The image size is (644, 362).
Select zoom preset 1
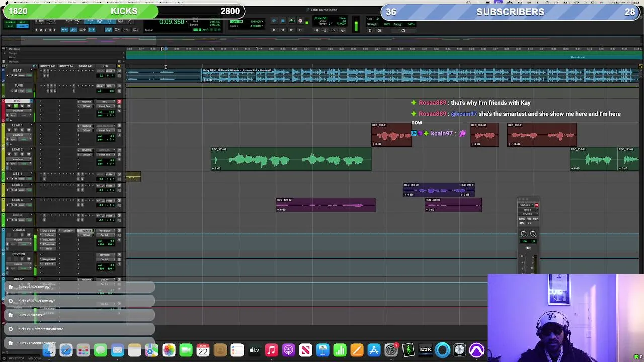(x=36, y=30)
